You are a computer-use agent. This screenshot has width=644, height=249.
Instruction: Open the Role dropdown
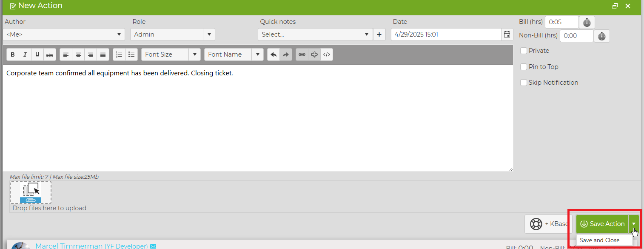click(173, 34)
